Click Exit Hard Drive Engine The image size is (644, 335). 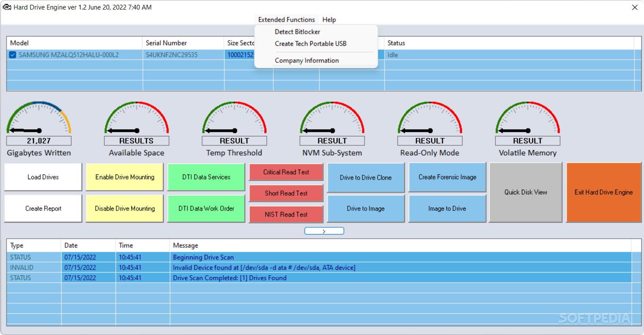click(604, 192)
